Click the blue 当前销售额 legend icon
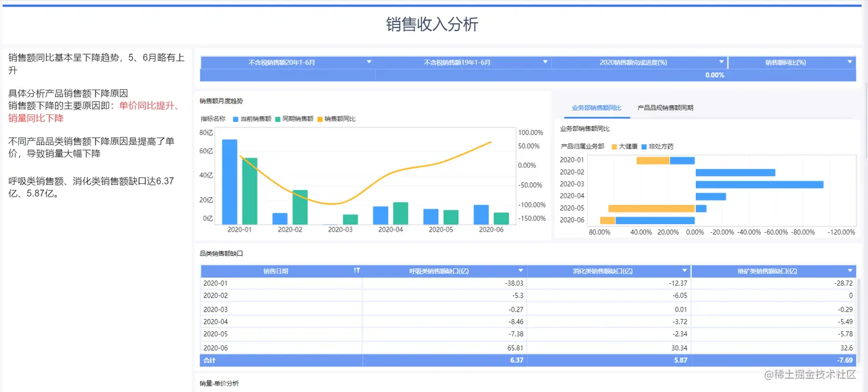This screenshot has width=868, height=392. pos(235,118)
